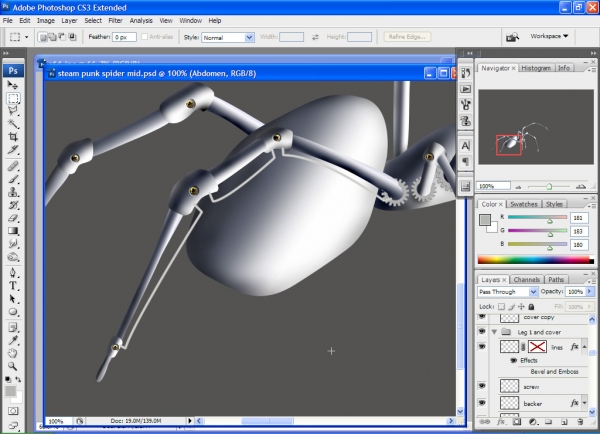
Task: Select the Clone Stamp tool
Action: 13,192
